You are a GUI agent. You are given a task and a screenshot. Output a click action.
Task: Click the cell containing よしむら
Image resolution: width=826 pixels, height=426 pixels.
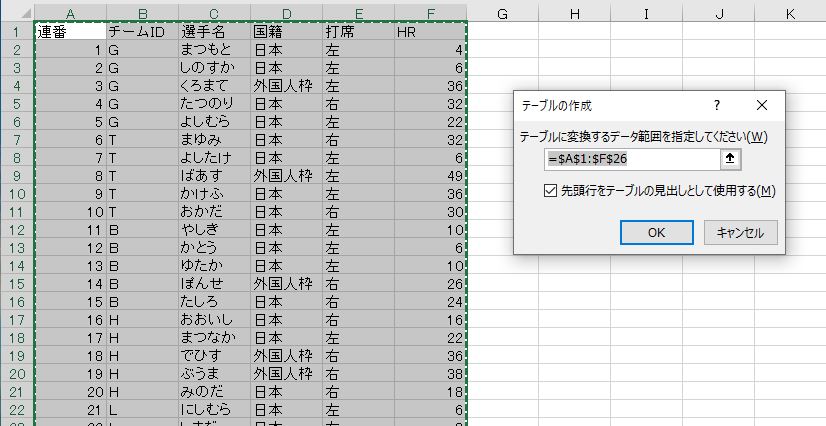214,122
